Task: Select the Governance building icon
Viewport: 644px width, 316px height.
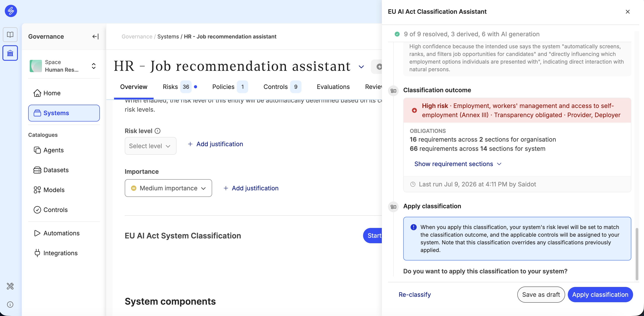Action: click(10, 53)
